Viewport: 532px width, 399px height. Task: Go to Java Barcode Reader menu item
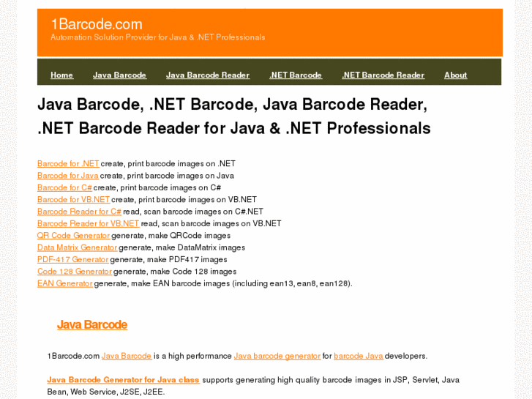click(208, 75)
